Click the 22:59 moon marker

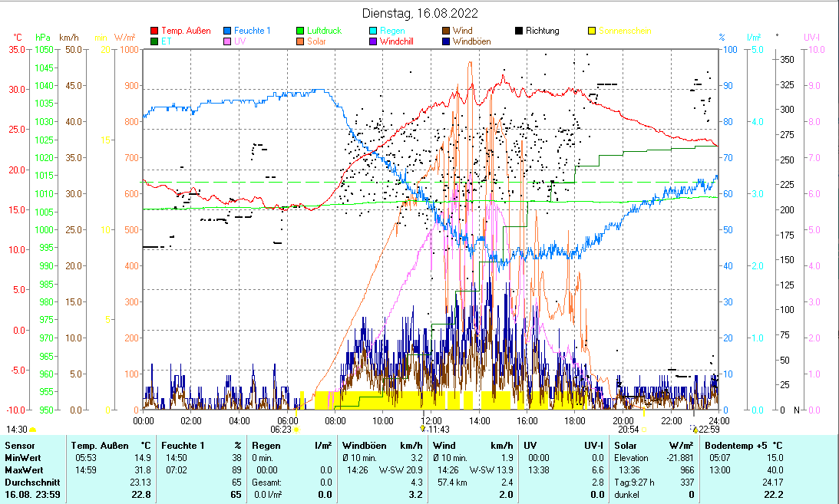click(695, 430)
